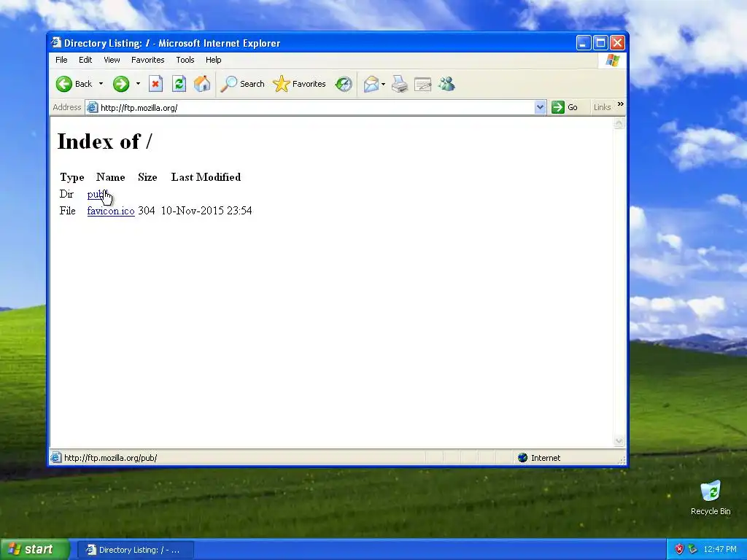
Task: Select the Directory Listing taskbar button
Action: (135, 550)
